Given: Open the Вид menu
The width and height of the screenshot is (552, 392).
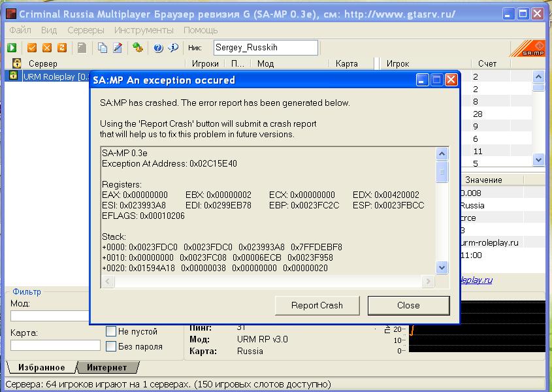Looking at the screenshot, I should (x=49, y=30).
